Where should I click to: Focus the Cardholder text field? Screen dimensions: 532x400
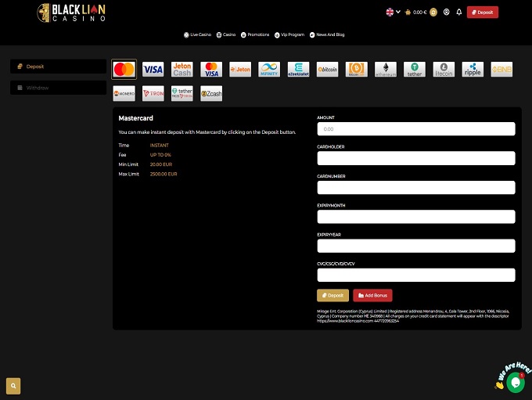point(415,158)
